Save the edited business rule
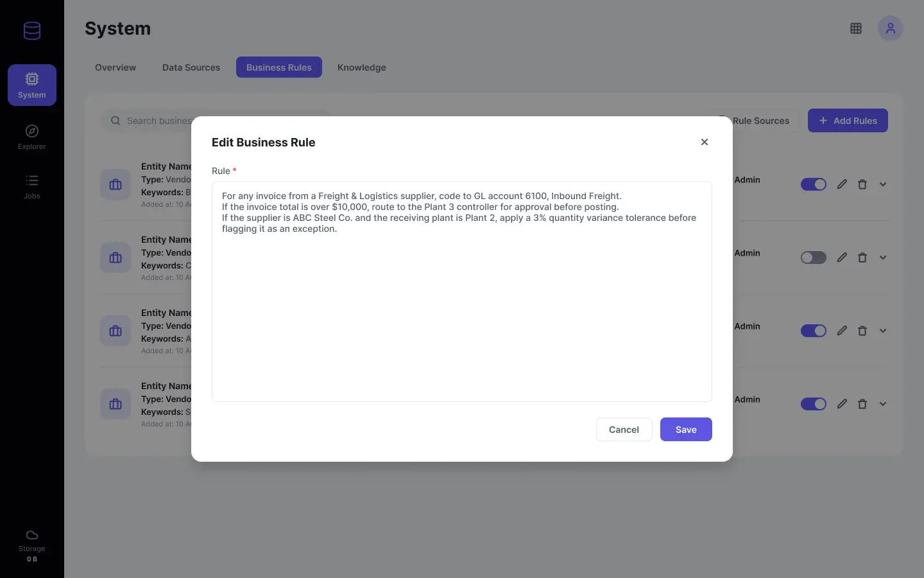The width and height of the screenshot is (924, 578). click(686, 430)
